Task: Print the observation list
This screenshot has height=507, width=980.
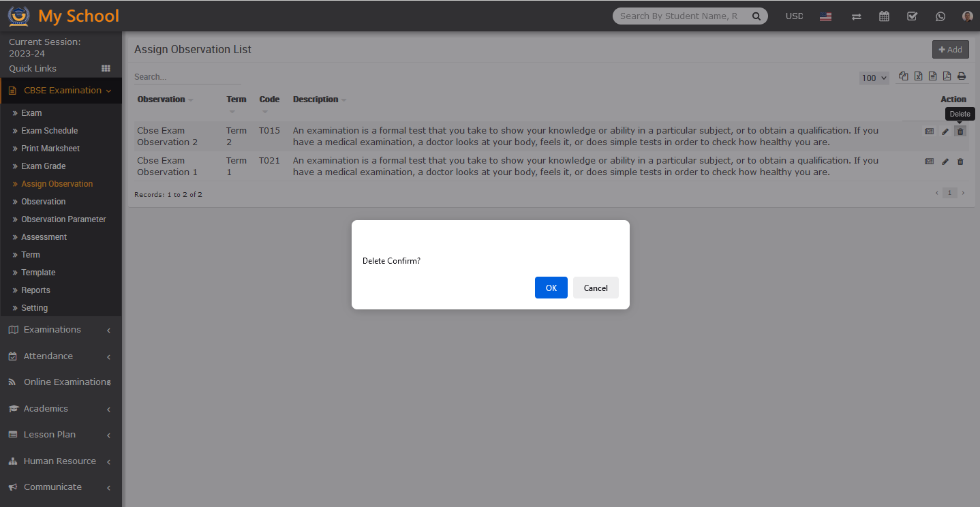Action: 961,76
